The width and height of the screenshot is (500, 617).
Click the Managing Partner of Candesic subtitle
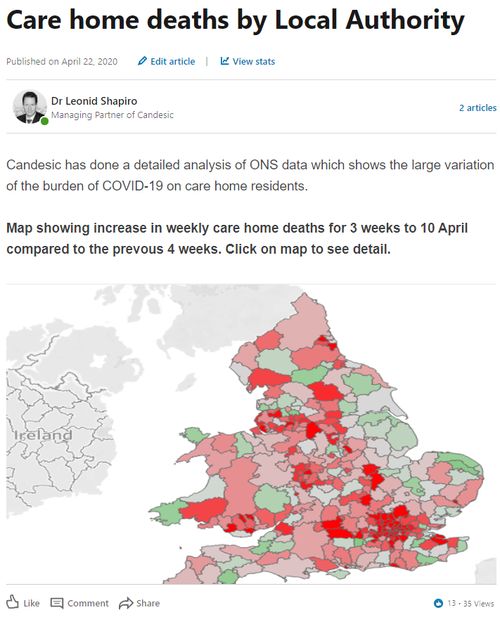click(112, 115)
